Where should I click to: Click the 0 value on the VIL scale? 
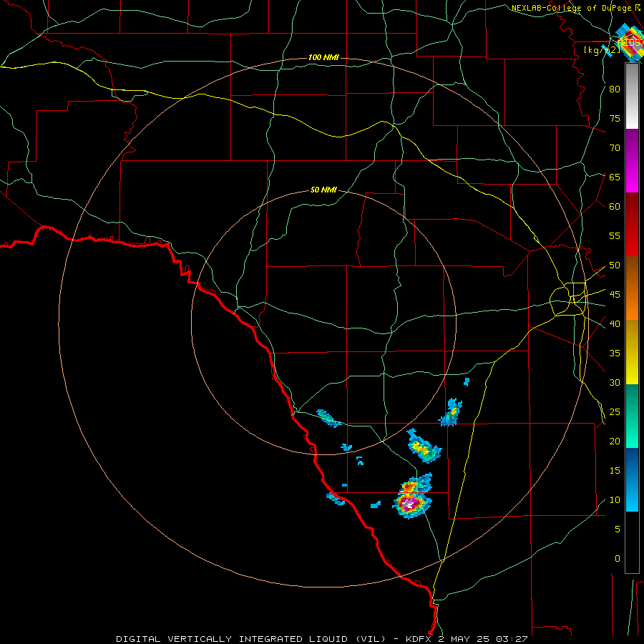click(618, 559)
